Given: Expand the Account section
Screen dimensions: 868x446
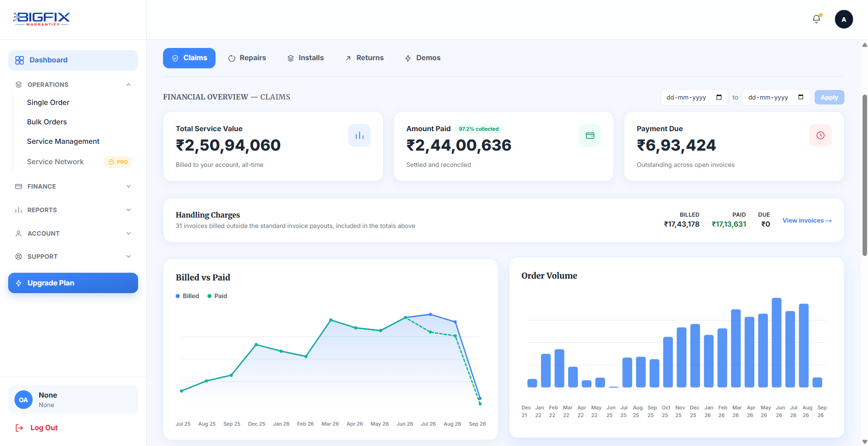Looking at the screenshot, I should 73,233.
